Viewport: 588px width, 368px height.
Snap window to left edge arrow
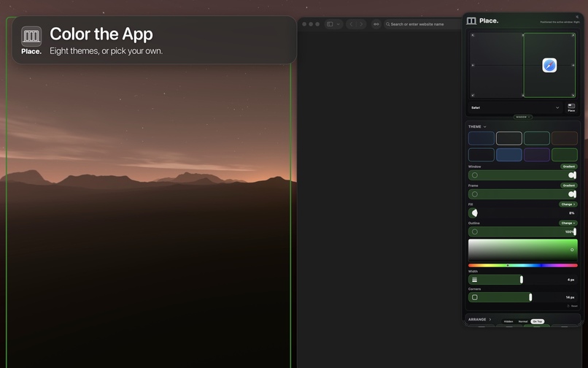click(473, 65)
